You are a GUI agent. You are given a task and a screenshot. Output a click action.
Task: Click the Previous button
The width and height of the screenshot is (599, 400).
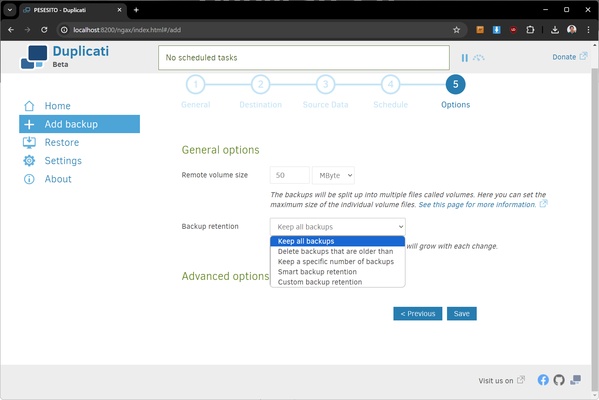coord(418,314)
